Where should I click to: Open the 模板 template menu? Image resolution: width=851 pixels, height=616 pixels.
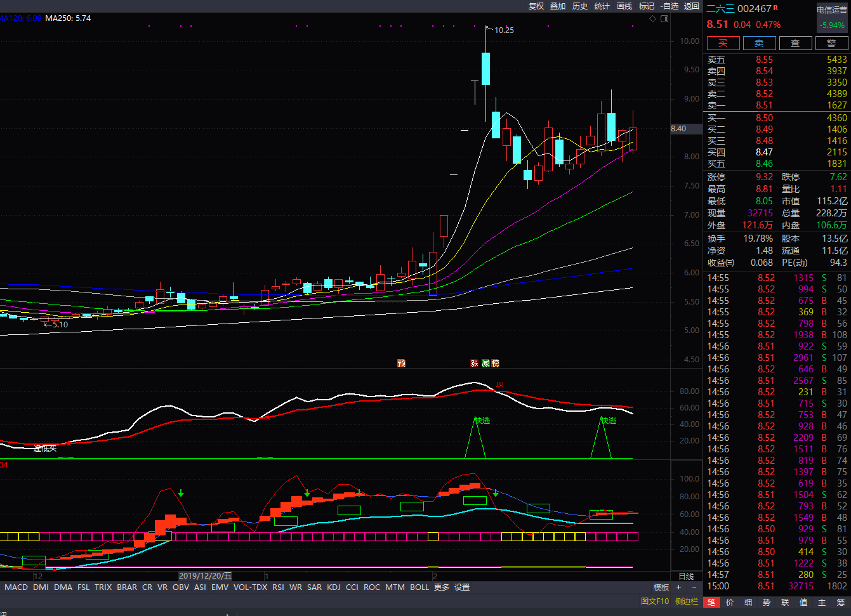pos(662,587)
